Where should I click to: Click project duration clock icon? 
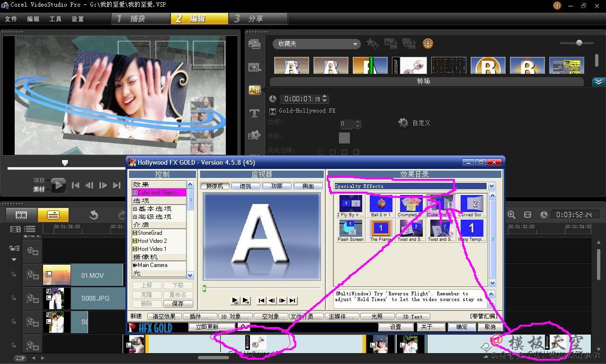(544, 215)
